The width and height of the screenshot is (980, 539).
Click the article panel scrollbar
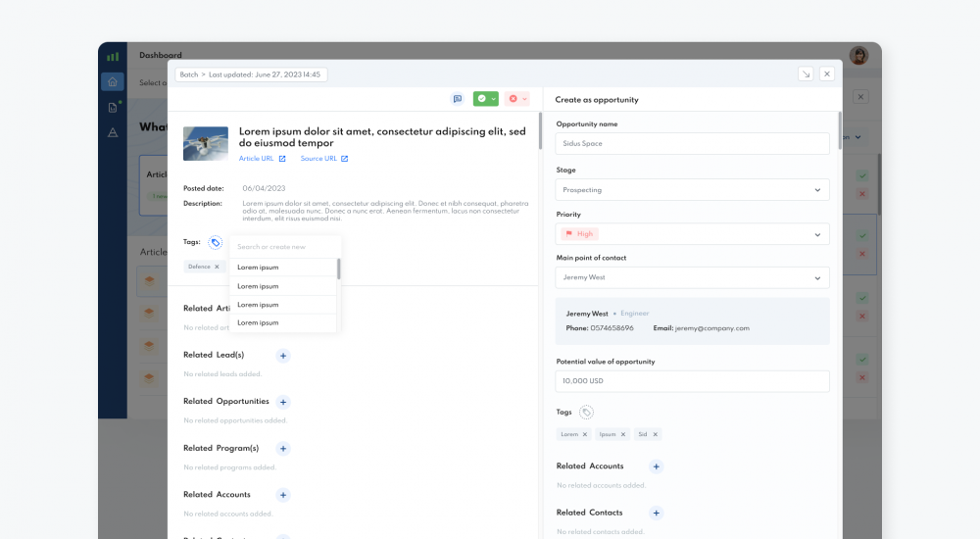click(x=540, y=130)
